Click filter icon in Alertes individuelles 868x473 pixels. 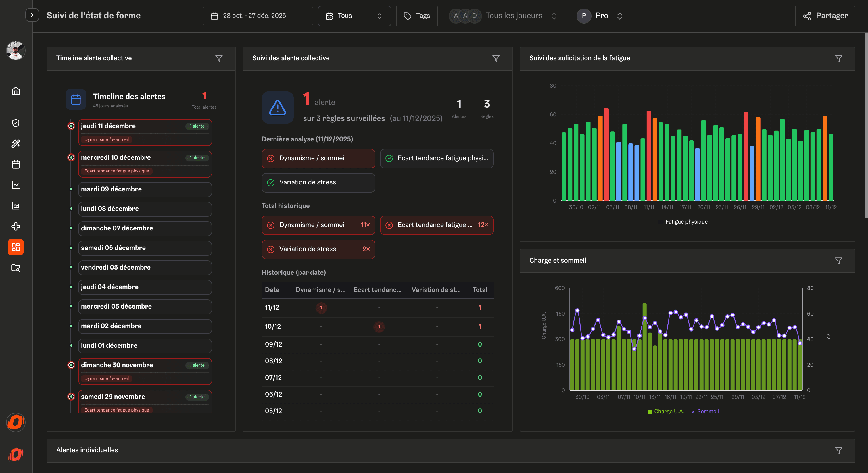pos(838,450)
